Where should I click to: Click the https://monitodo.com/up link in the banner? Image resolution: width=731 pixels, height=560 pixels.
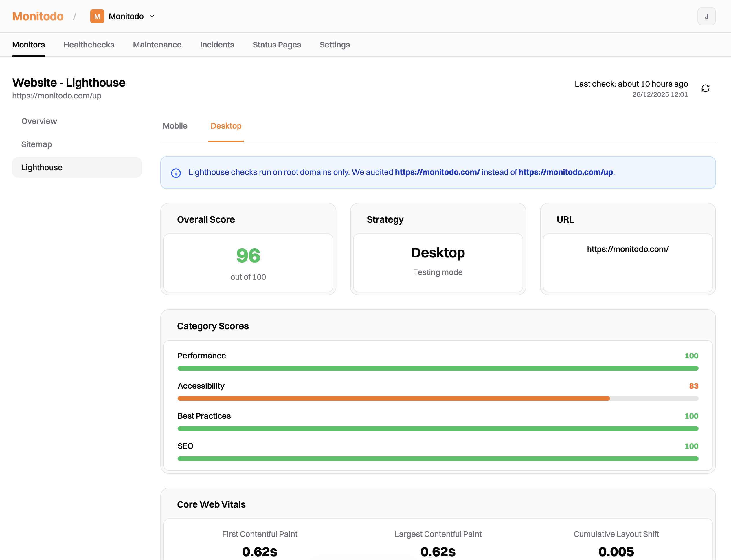click(x=566, y=172)
